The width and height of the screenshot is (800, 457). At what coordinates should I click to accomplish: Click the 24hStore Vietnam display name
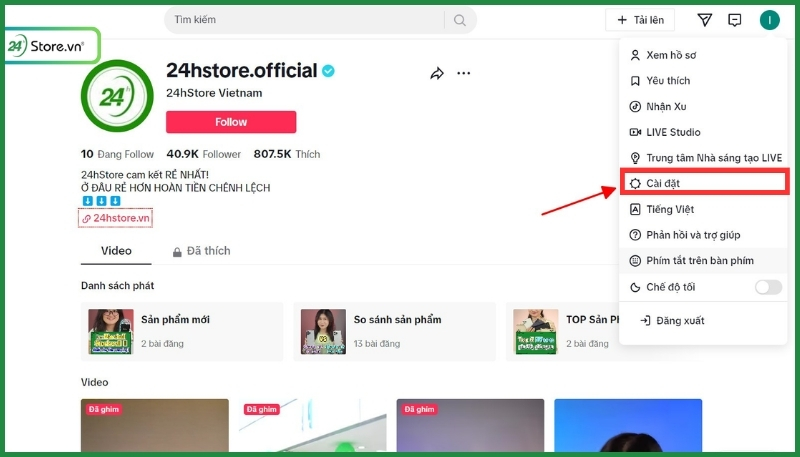point(214,93)
